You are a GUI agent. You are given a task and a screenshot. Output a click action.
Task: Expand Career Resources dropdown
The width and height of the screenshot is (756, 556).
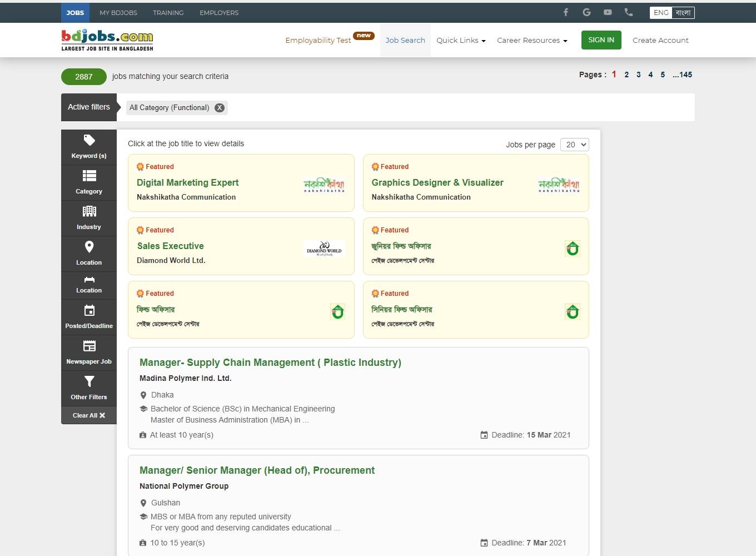tap(532, 41)
